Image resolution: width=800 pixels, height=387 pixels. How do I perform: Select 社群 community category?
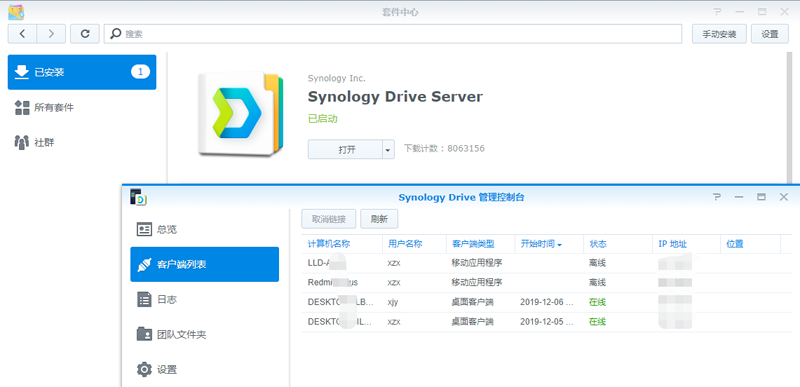[x=82, y=142]
